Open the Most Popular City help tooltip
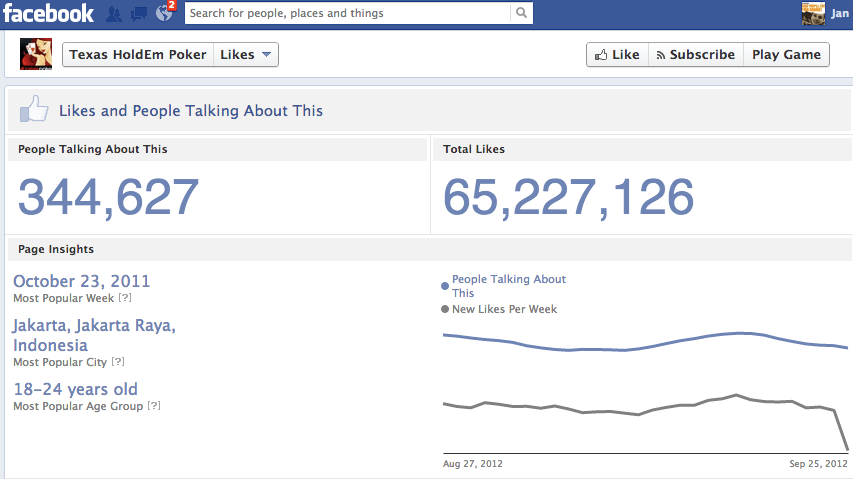The width and height of the screenshot is (853, 479). coord(118,362)
